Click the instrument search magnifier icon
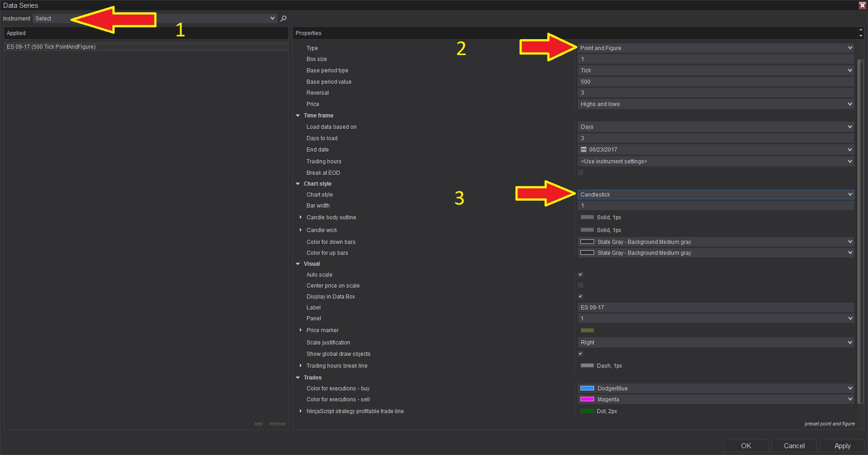The width and height of the screenshot is (868, 455). click(283, 19)
